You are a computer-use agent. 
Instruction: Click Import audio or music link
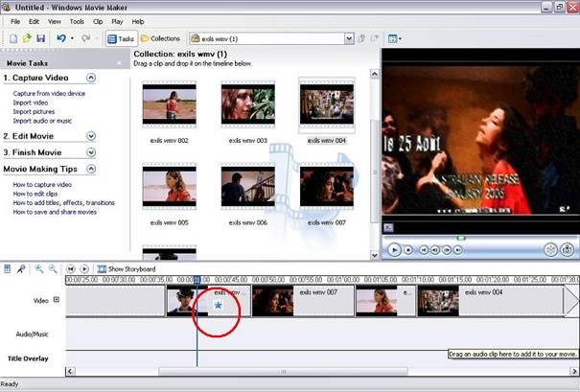42,121
